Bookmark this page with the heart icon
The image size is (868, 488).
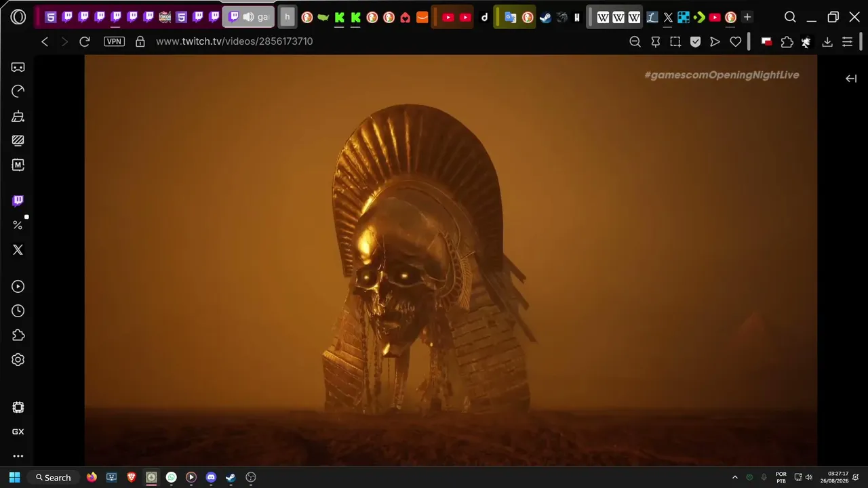click(x=735, y=42)
